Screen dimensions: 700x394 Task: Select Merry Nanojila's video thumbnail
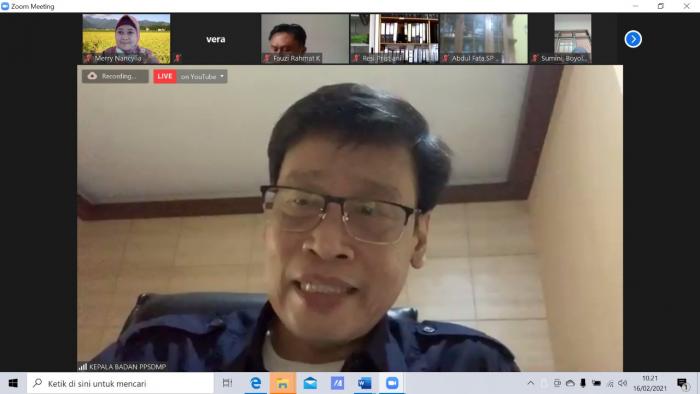click(x=126, y=39)
